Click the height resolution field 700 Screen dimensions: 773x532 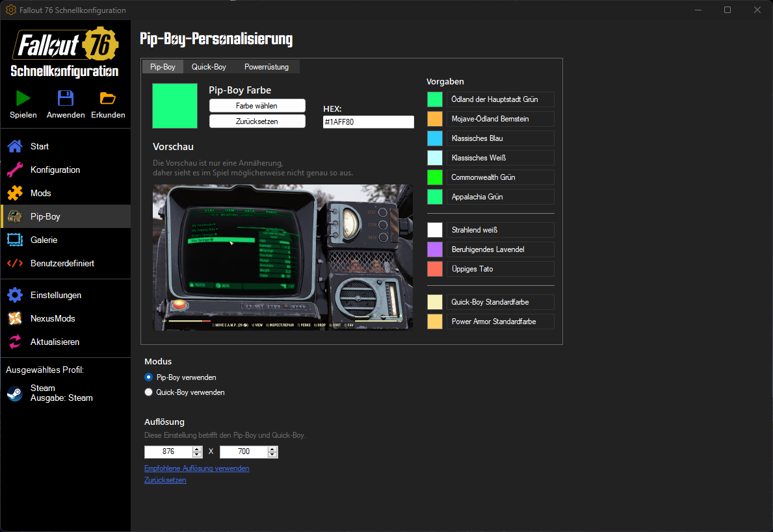(244, 451)
